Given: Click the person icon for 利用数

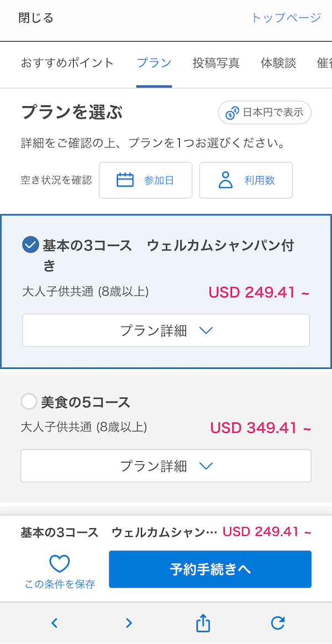Looking at the screenshot, I should coord(225,180).
